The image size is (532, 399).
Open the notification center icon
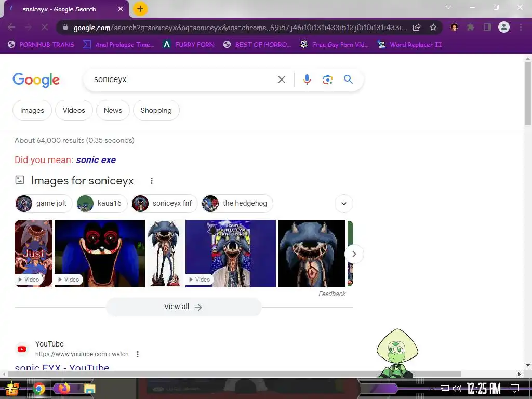tap(515, 389)
